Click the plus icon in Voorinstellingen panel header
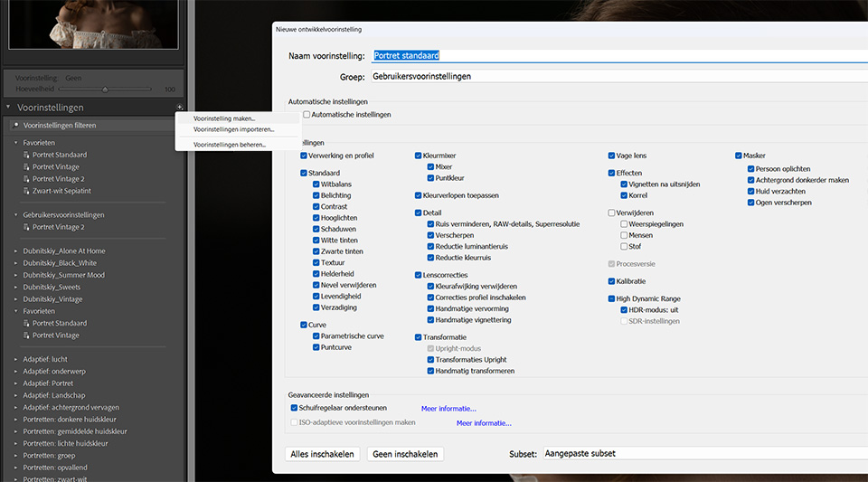This screenshot has height=482, width=868. 180,108
